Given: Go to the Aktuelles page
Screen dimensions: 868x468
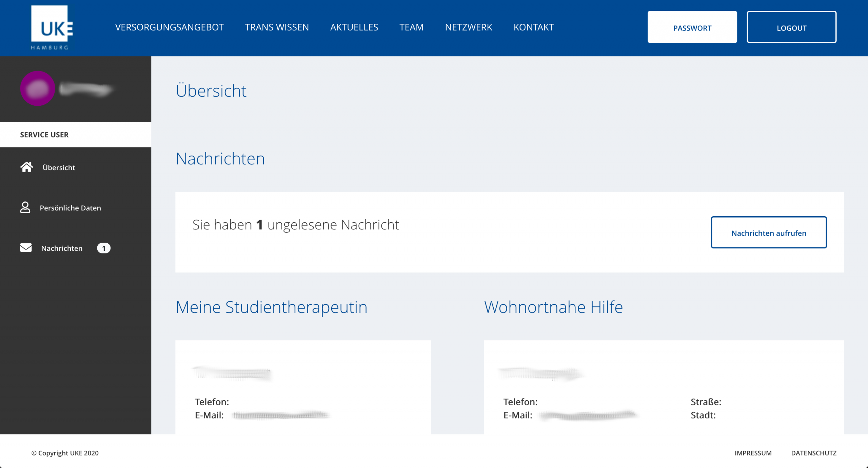Looking at the screenshot, I should coord(354,27).
